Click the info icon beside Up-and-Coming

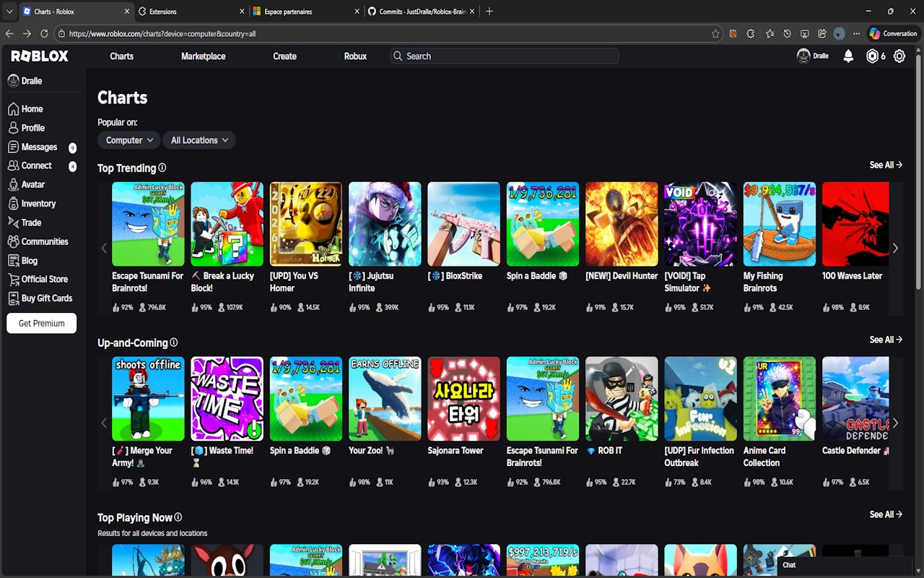click(174, 342)
